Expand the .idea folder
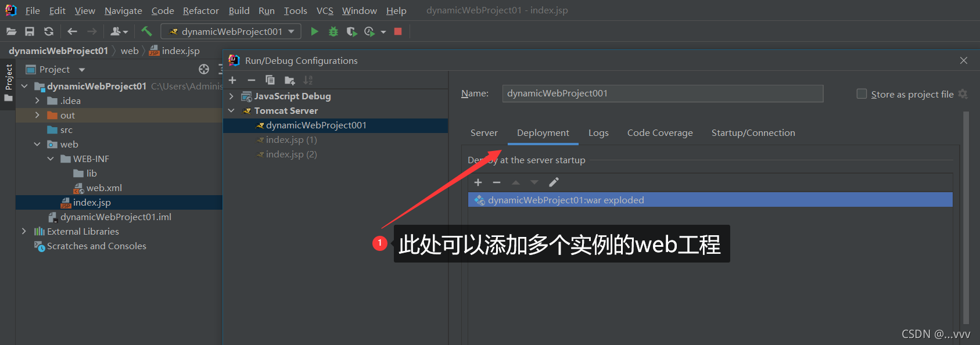This screenshot has height=345, width=980. pos(37,100)
